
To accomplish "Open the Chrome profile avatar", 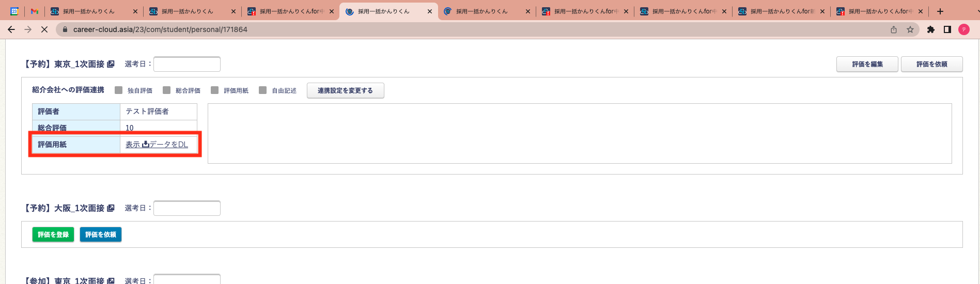I will tap(964, 29).
